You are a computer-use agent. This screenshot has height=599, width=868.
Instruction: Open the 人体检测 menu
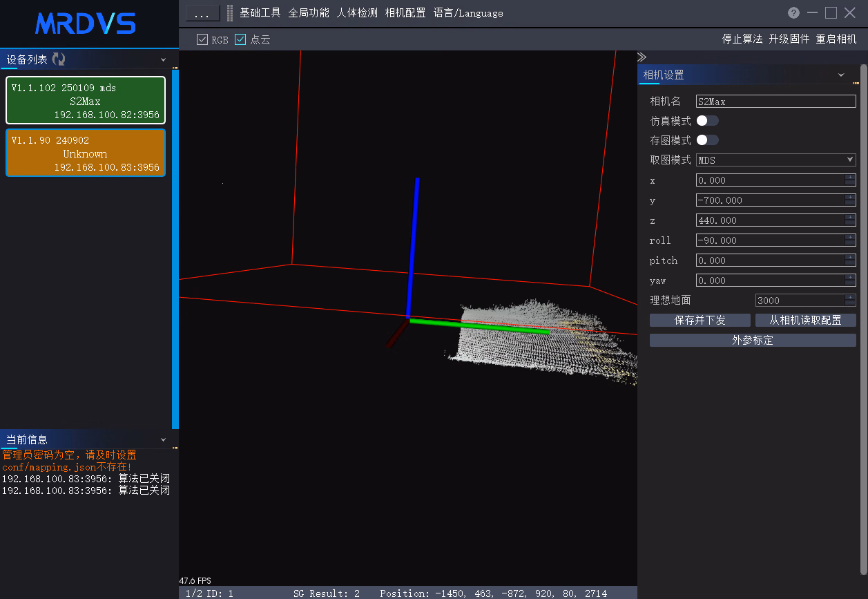[357, 12]
